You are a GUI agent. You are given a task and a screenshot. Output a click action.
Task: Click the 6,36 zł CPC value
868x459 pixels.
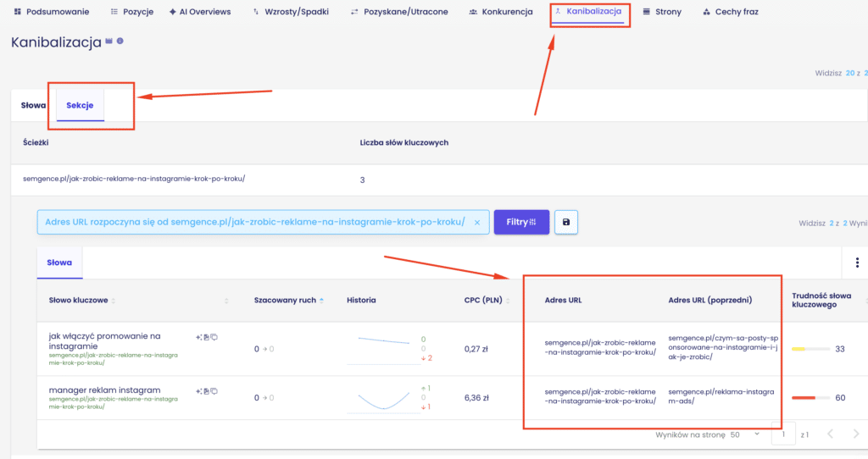pyautogui.click(x=476, y=398)
